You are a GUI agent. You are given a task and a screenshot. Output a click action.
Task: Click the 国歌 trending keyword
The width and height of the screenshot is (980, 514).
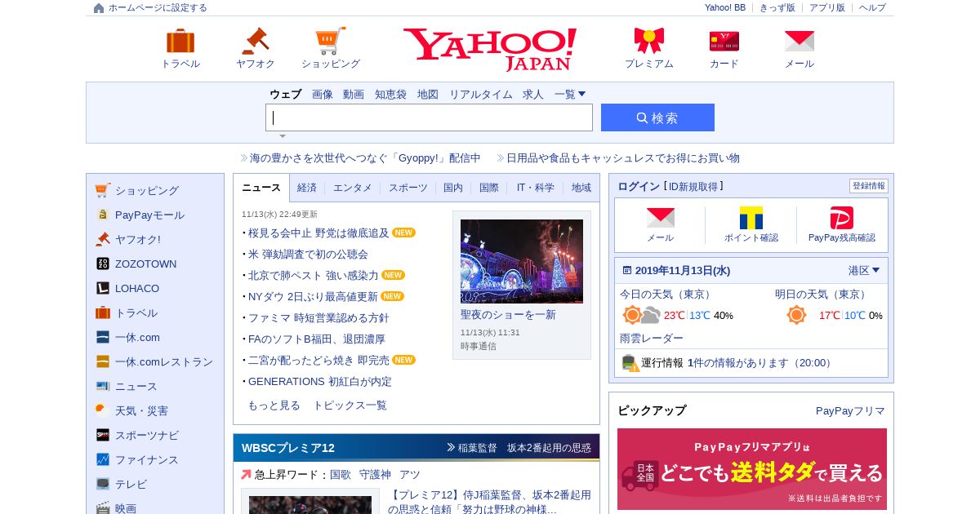[341, 474]
